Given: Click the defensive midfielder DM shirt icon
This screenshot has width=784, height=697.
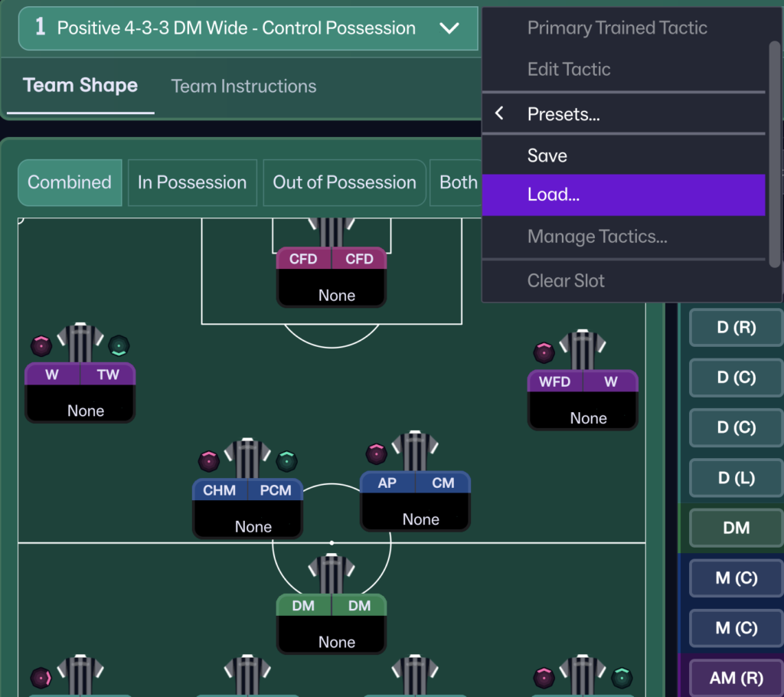Looking at the screenshot, I should tap(332, 574).
